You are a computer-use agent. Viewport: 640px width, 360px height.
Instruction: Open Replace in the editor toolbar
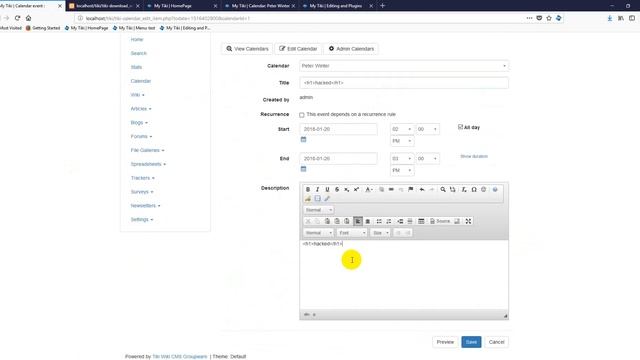tap(453, 189)
